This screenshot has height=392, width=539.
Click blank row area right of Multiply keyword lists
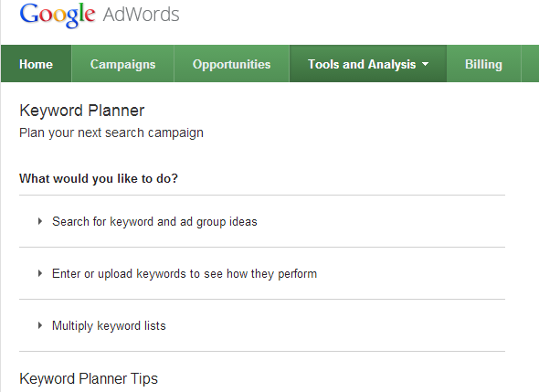coord(335,325)
